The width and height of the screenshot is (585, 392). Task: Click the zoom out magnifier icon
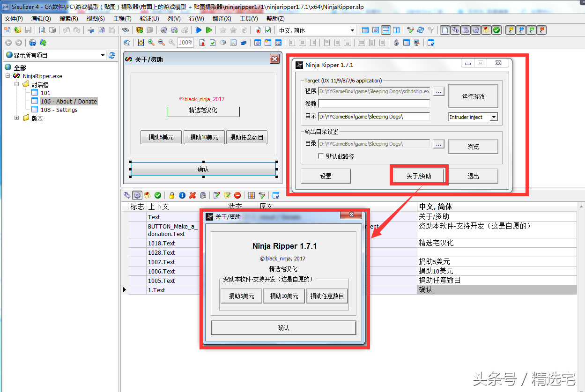coord(162,43)
